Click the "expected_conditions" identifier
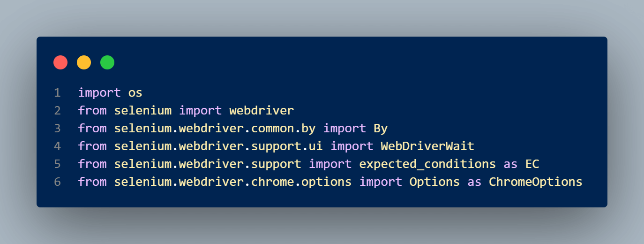 427,164
